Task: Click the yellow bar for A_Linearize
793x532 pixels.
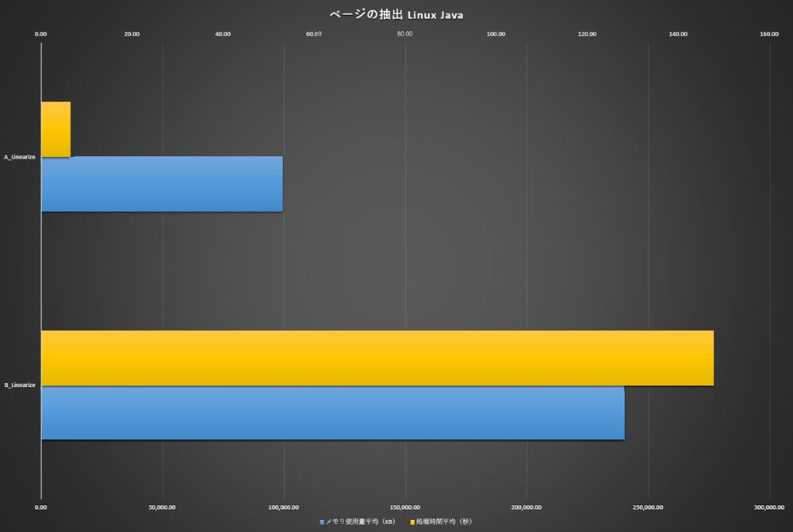Action: point(56,129)
